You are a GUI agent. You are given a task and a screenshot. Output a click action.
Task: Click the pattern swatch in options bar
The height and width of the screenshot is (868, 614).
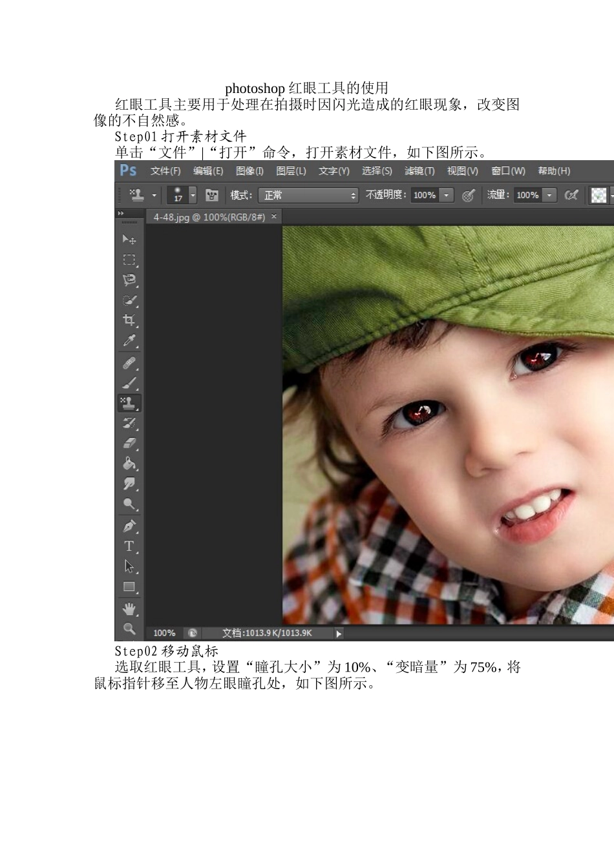pos(599,195)
